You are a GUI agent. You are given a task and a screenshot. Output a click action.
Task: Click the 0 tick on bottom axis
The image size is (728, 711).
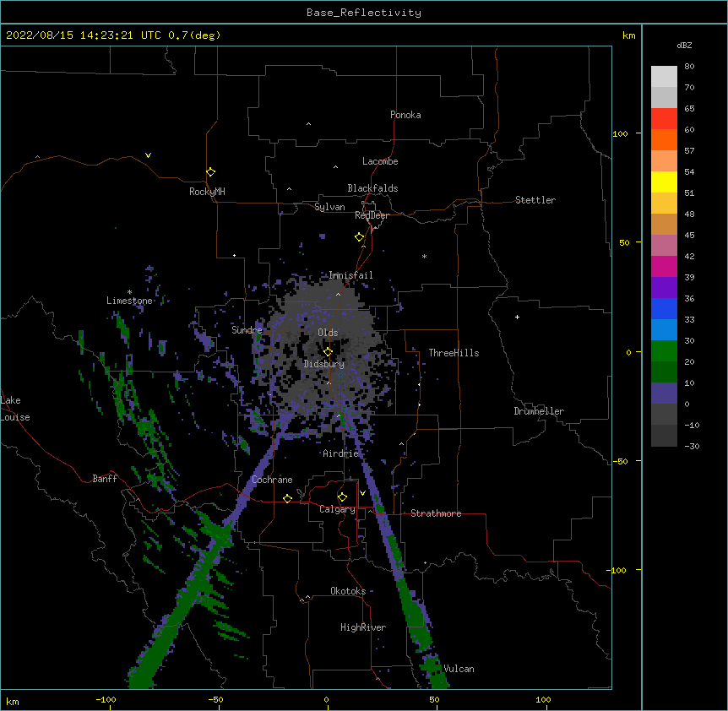326,699
